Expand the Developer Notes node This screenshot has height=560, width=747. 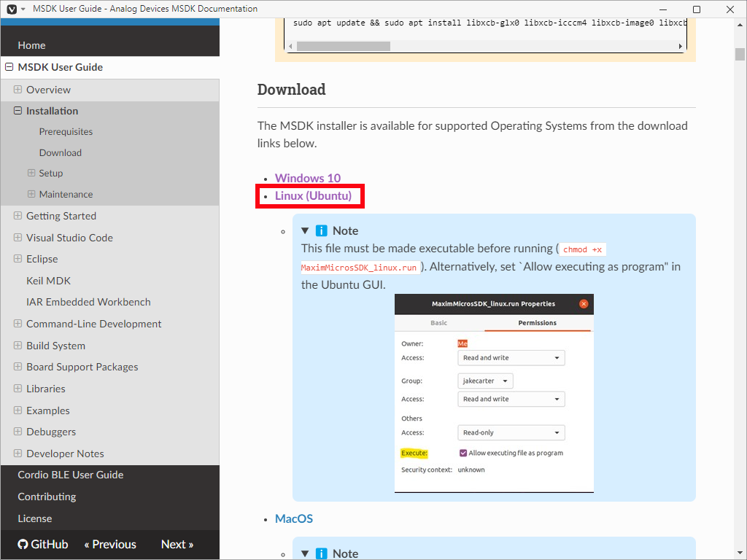pos(18,454)
